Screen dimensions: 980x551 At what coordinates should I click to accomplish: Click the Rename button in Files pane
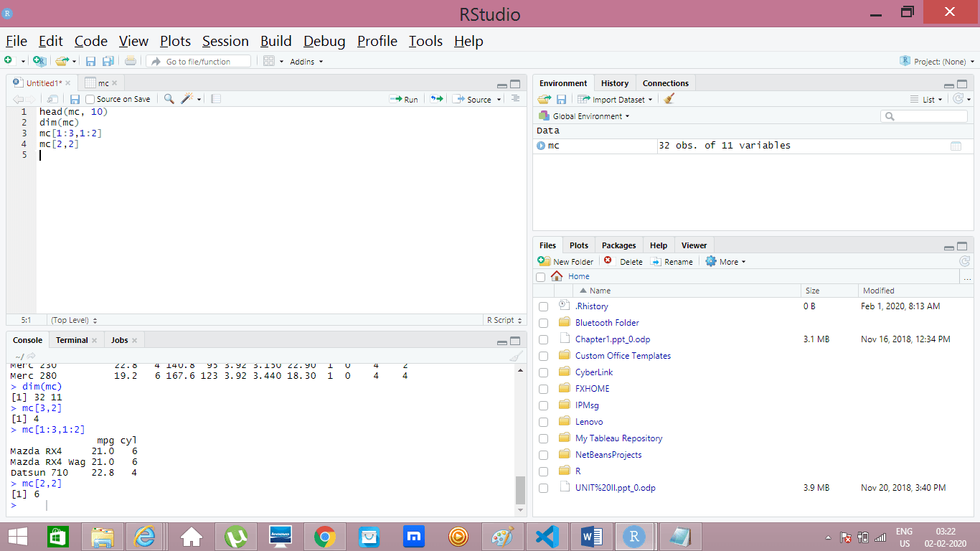point(672,262)
